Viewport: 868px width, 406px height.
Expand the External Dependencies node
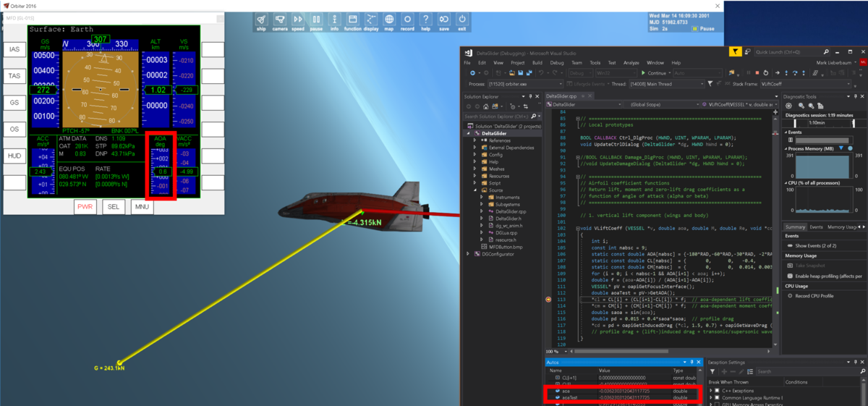475,147
